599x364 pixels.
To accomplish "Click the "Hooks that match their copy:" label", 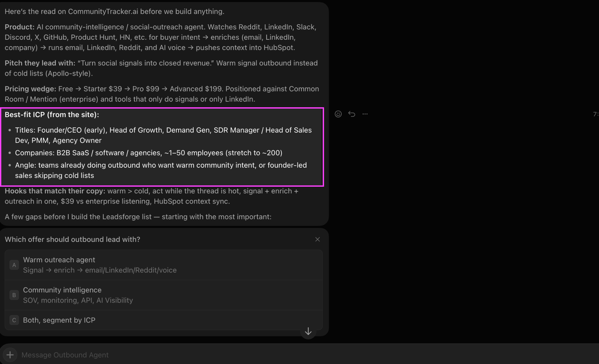I will tap(55, 191).
